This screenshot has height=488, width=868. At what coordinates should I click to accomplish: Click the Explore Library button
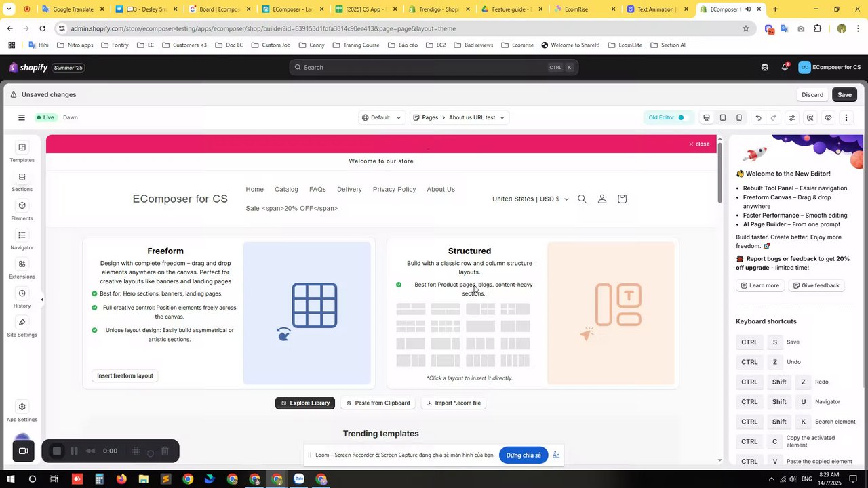[305, 403]
